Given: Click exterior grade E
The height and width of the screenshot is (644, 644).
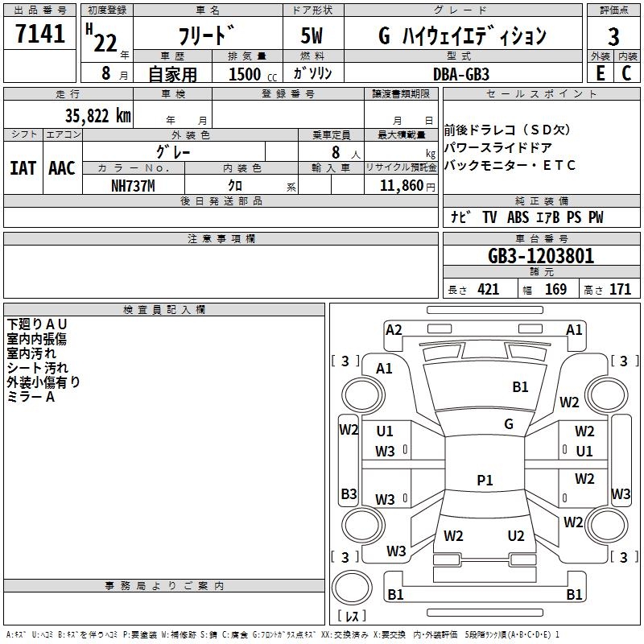Looking at the screenshot, I should click(601, 73).
